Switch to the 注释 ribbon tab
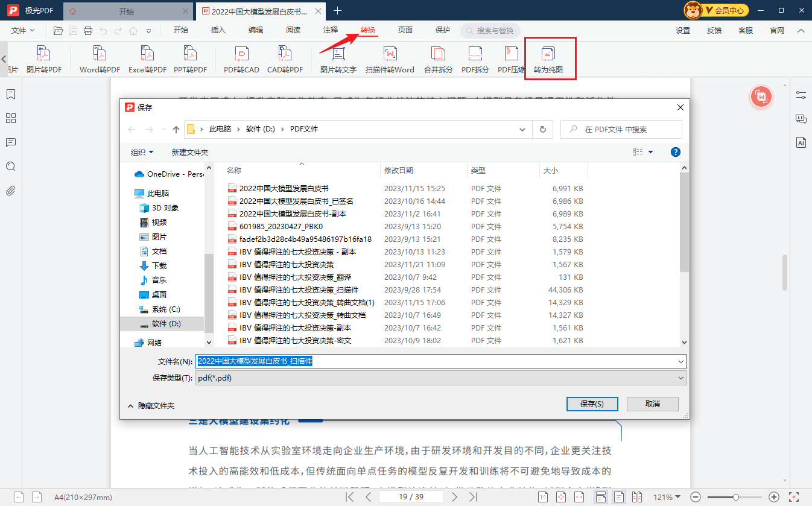The width and height of the screenshot is (812, 506). coord(331,30)
